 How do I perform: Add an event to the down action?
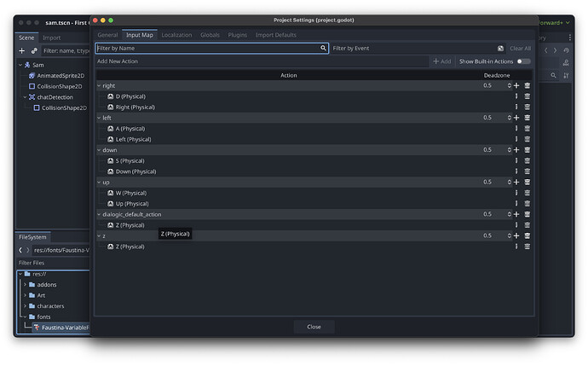click(x=516, y=150)
